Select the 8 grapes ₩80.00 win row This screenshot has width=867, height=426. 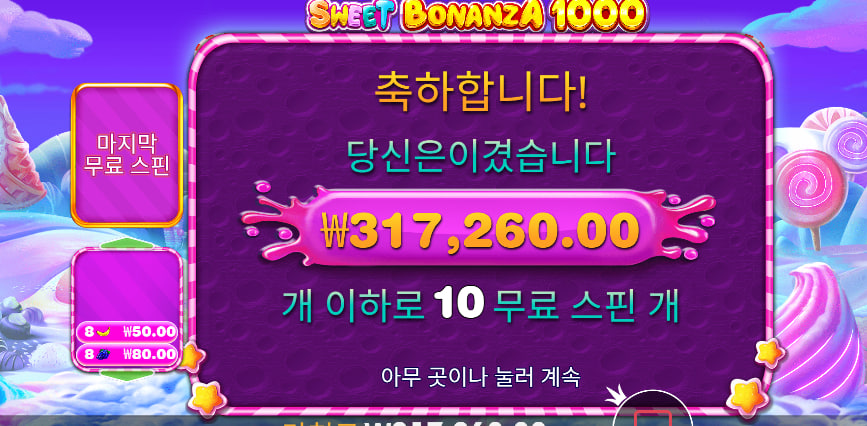tap(127, 354)
